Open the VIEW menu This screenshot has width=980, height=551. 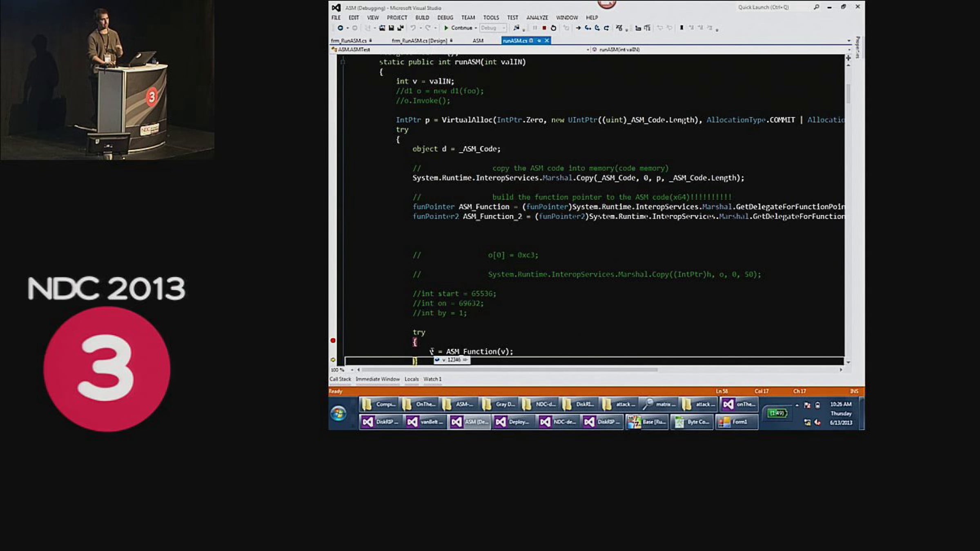coord(373,18)
